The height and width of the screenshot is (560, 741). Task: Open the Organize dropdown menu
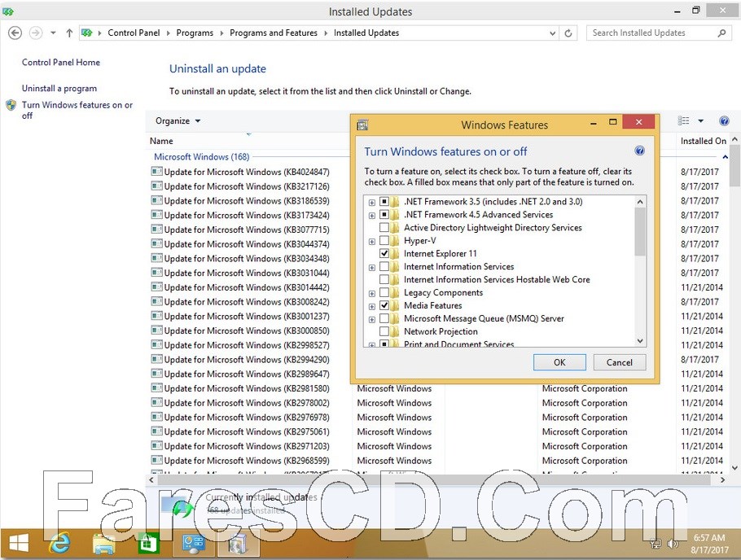coord(178,121)
